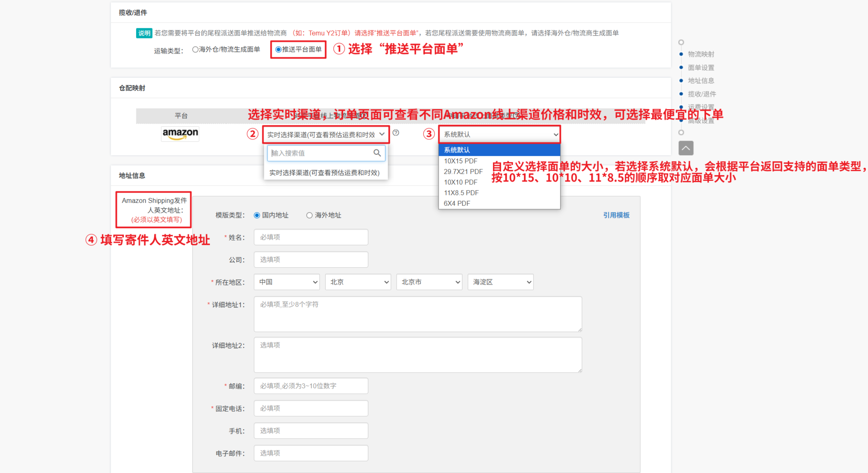
Task: Choose 国内地址 template type
Action: (257, 215)
